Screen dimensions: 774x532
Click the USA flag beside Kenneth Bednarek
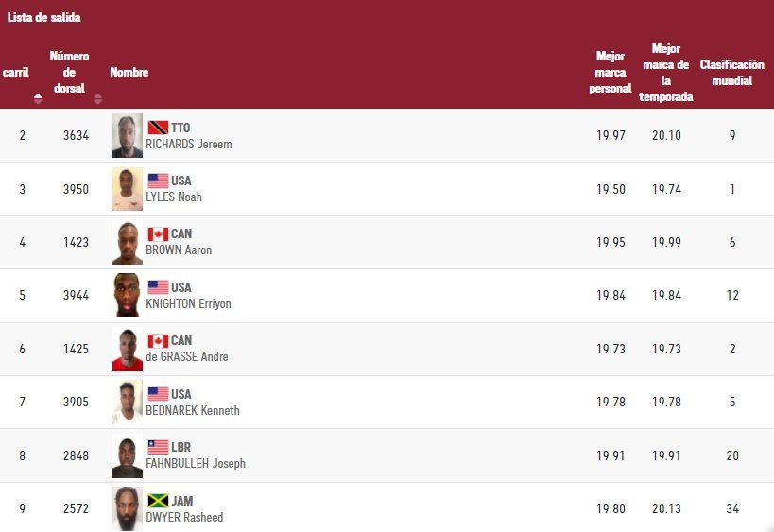tap(158, 394)
